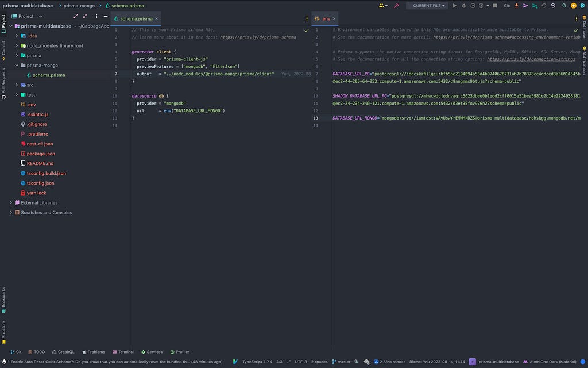
Task: Collapse all in Project panel
Action: (86, 17)
